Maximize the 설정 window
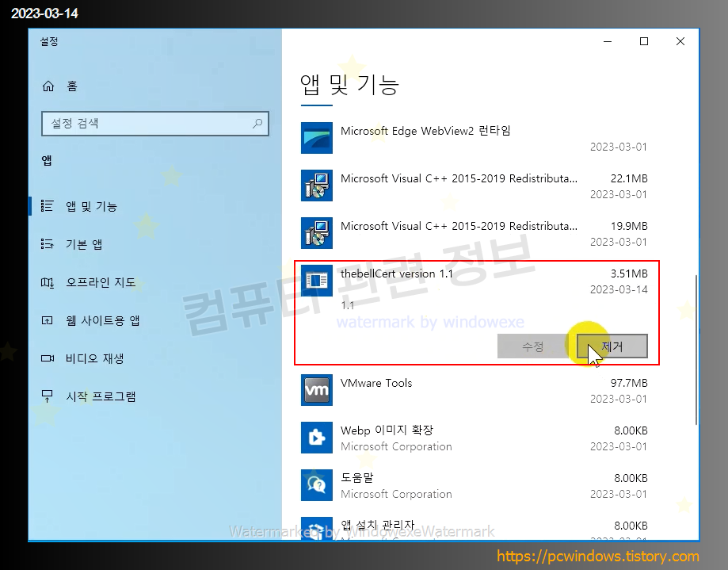This screenshot has height=570, width=728. pyautogui.click(x=644, y=41)
